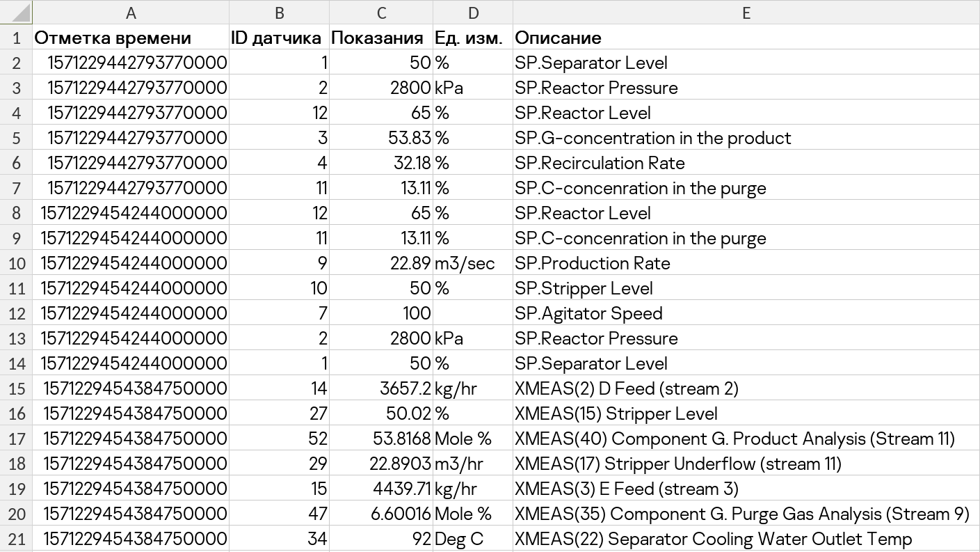Select row 1 header
Screen dimensions: 980x552
pos(16,38)
